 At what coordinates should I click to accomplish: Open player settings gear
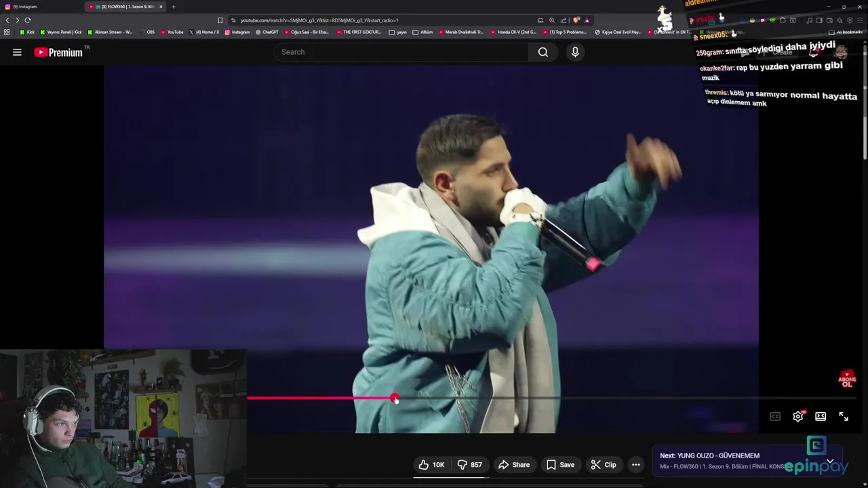coord(798,416)
